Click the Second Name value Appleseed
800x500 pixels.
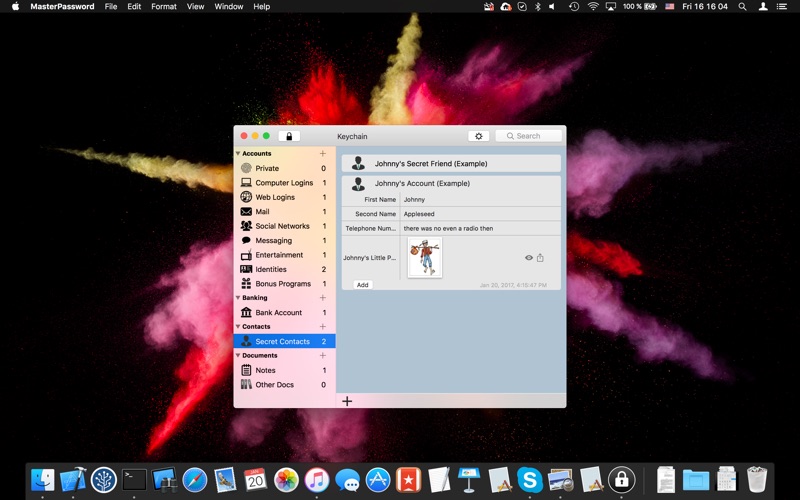coord(419,214)
